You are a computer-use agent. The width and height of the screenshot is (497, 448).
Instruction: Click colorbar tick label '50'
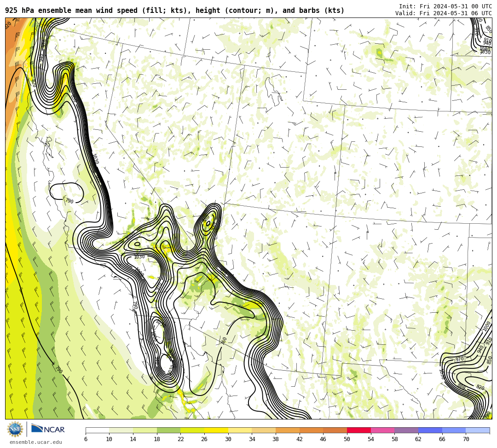tap(347, 439)
